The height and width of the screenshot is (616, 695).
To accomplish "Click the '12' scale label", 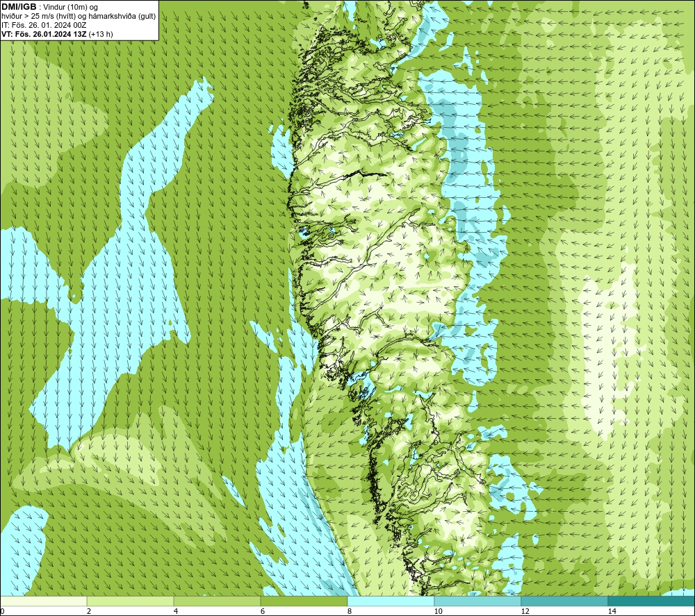I will coord(525,612).
